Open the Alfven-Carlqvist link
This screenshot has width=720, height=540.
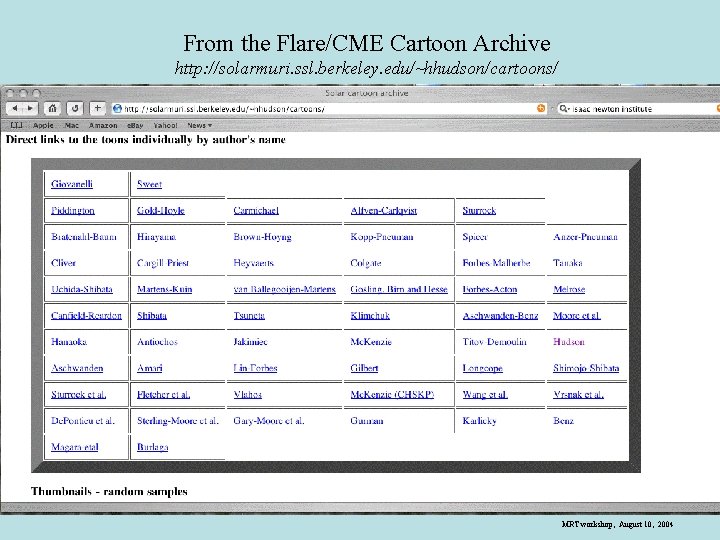(x=384, y=210)
